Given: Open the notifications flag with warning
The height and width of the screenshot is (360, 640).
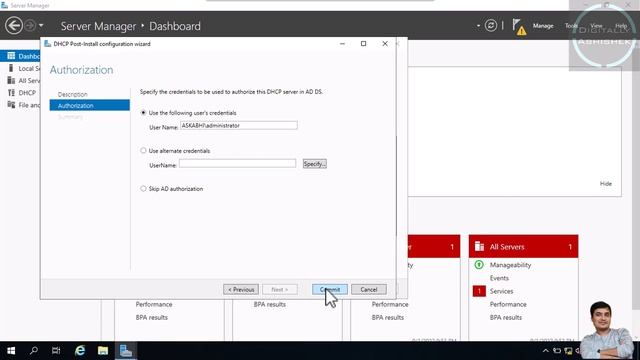Looking at the screenshot, I should 519,27.
